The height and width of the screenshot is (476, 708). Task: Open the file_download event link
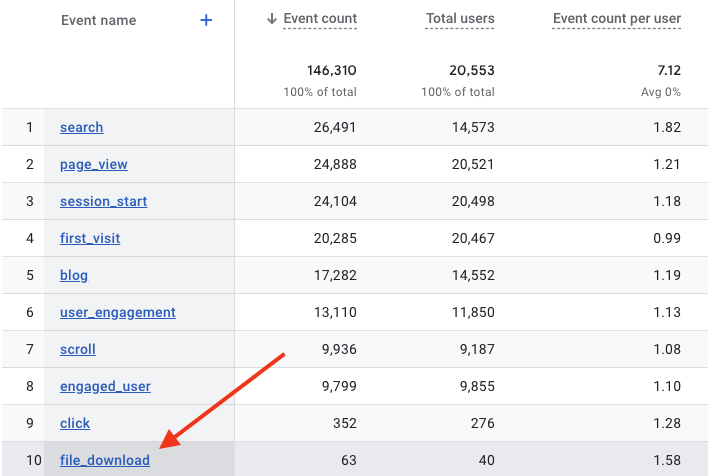pos(104,460)
